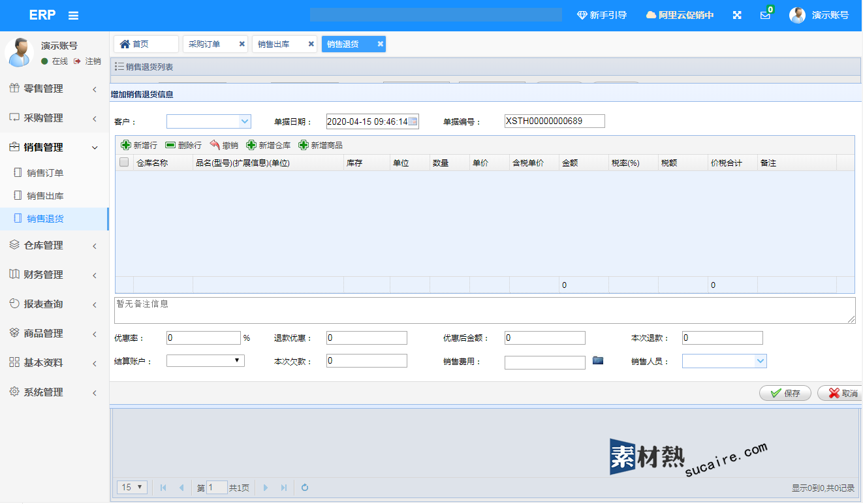Open the page size selector showing 15

pyautogui.click(x=132, y=487)
